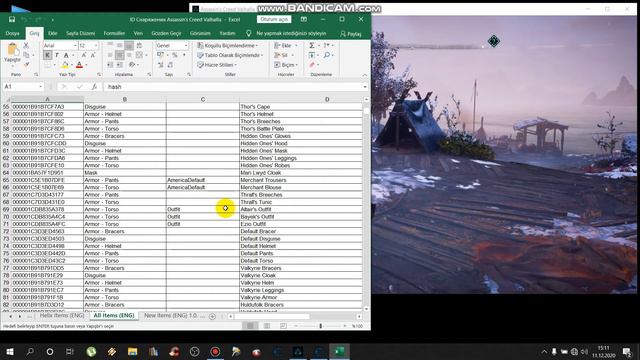Click the accounting currency format icon

click(160, 55)
